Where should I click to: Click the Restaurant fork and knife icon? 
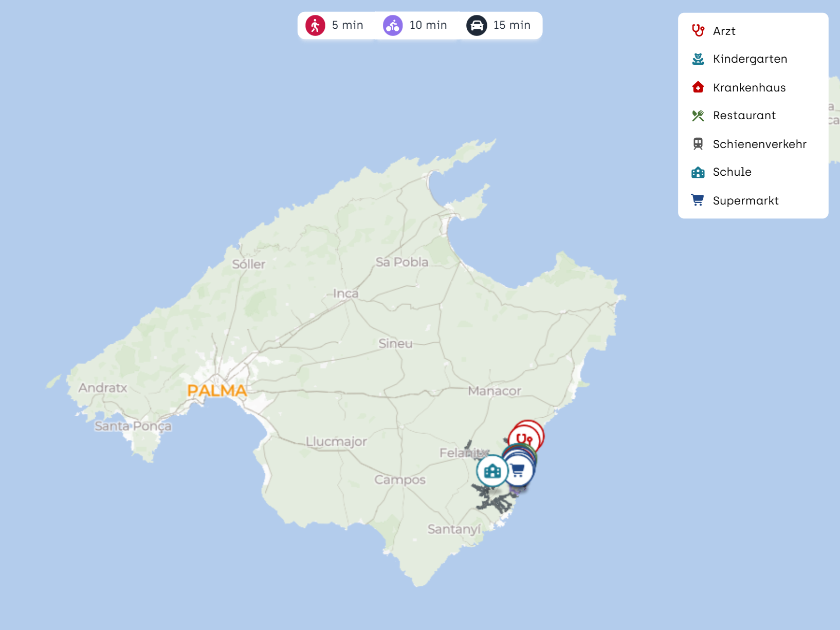pos(698,116)
